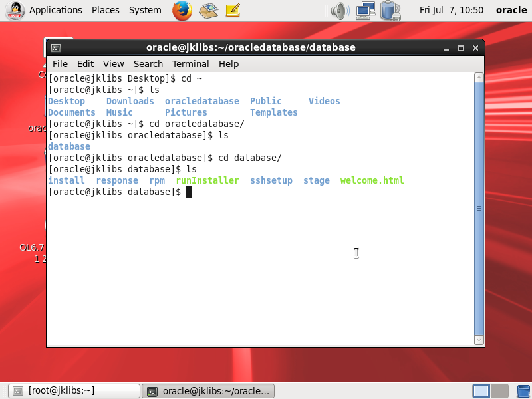
Task: Open the Terminal menu in menubar
Action: click(x=190, y=64)
